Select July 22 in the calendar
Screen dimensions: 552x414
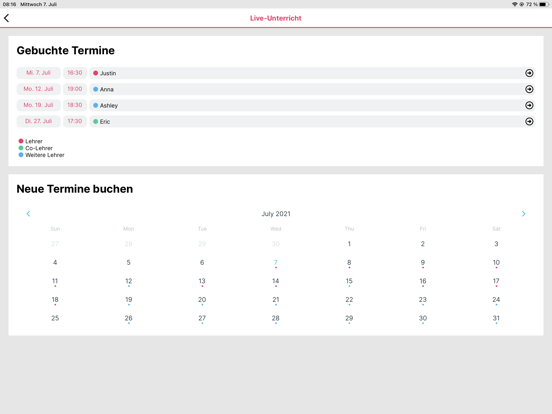click(x=349, y=300)
